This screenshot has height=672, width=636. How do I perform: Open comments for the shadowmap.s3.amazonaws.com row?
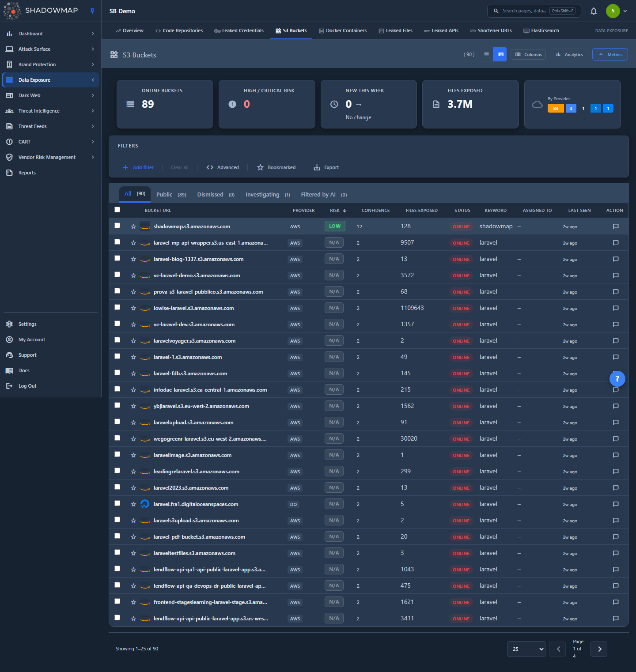pos(616,227)
